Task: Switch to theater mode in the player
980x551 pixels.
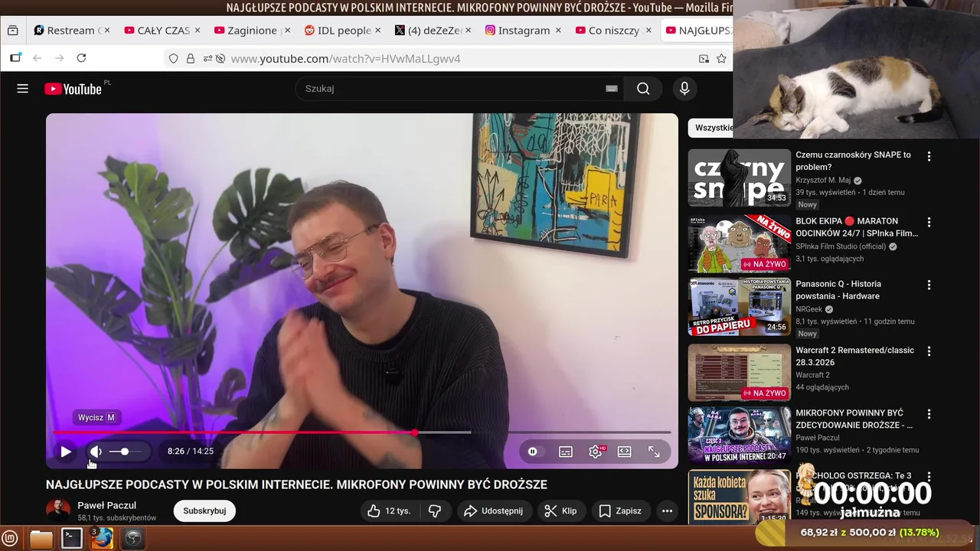Action: (625, 452)
